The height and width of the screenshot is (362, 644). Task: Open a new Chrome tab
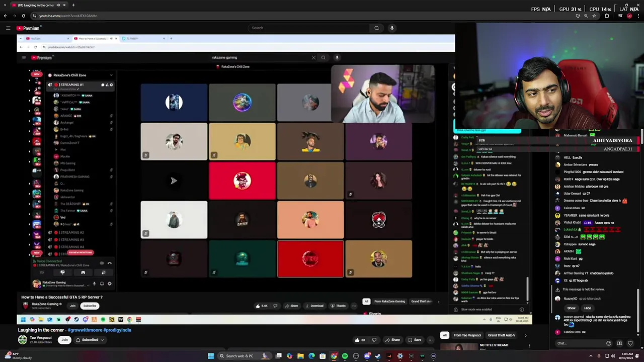[x=73, y=5]
